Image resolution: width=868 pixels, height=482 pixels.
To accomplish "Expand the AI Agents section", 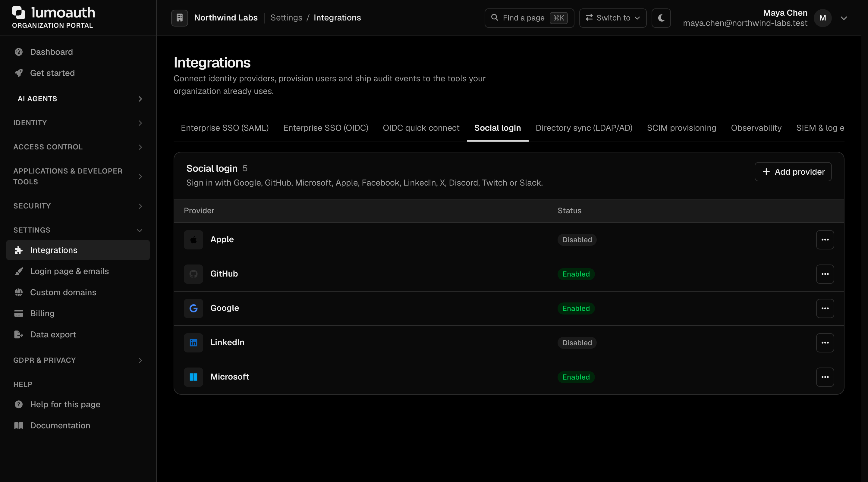I will [x=78, y=99].
